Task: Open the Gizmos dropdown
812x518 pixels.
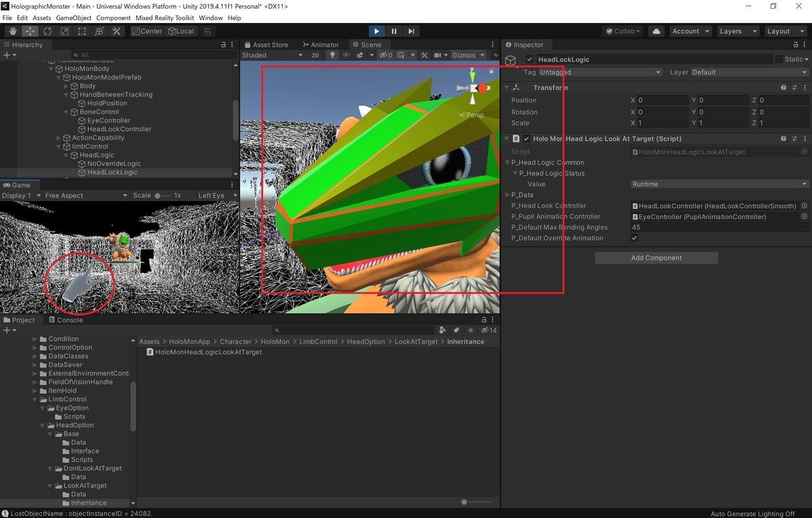Action: pyautogui.click(x=468, y=55)
